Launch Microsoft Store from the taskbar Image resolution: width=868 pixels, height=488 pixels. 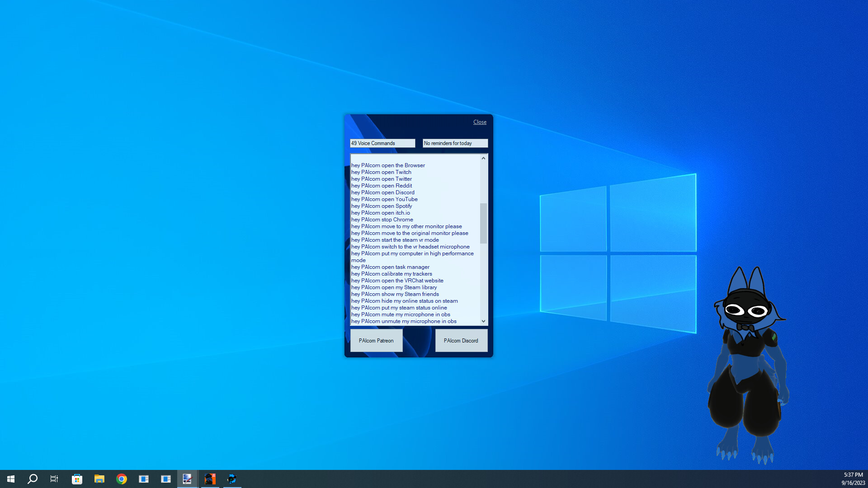tap(77, 479)
